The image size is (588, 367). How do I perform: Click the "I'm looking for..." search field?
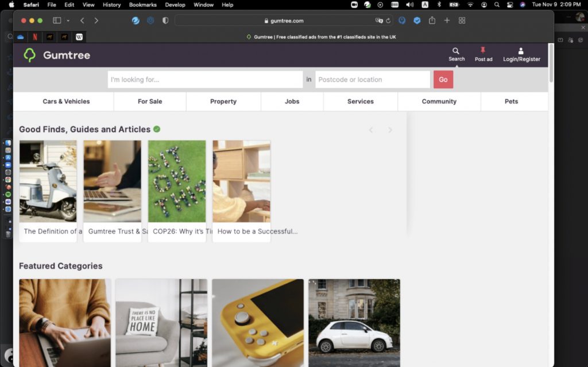(x=205, y=80)
